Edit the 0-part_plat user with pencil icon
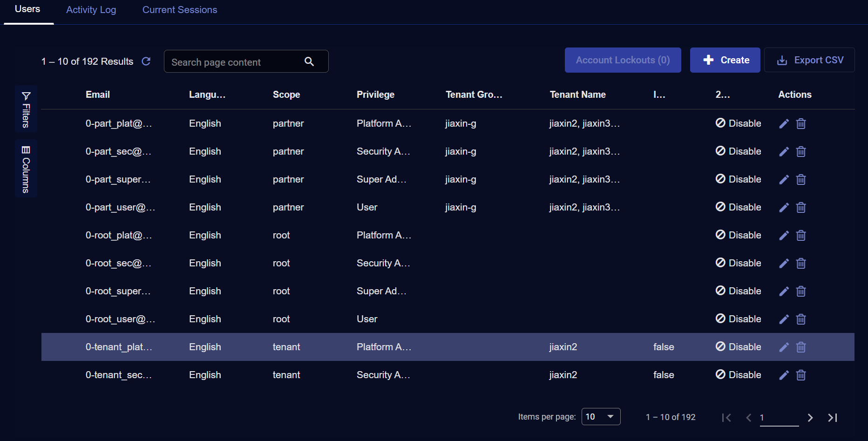Image resolution: width=868 pixels, height=441 pixels. click(784, 123)
